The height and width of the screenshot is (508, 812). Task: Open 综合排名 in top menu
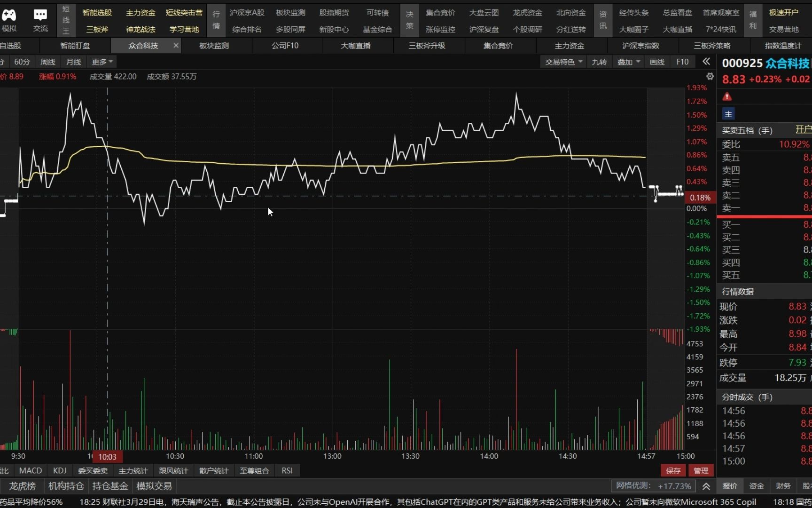(x=247, y=29)
